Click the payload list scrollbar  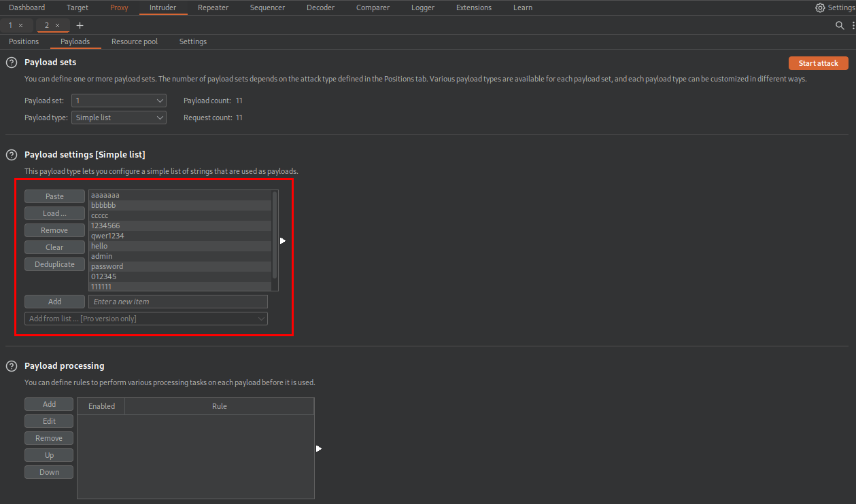pyautogui.click(x=275, y=235)
